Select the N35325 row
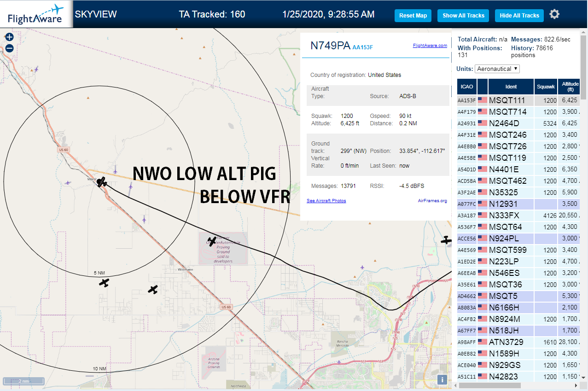The image size is (588, 391). click(x=519, y=193)
